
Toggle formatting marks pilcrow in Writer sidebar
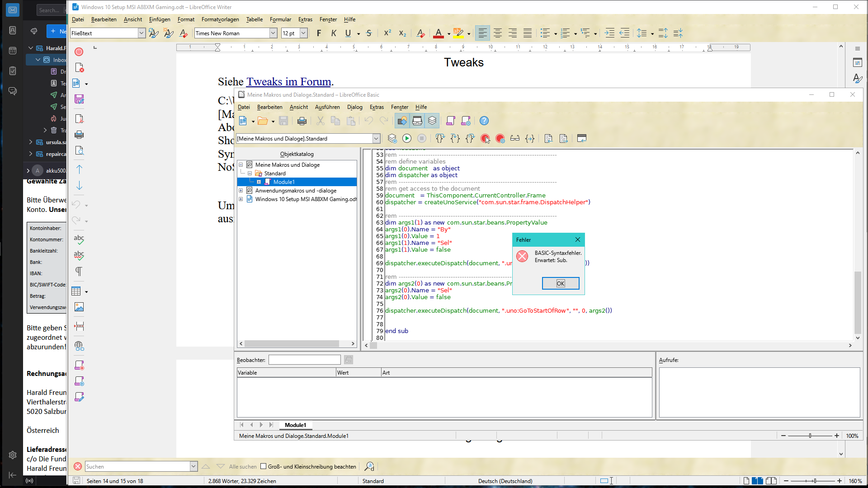(79, 272)
